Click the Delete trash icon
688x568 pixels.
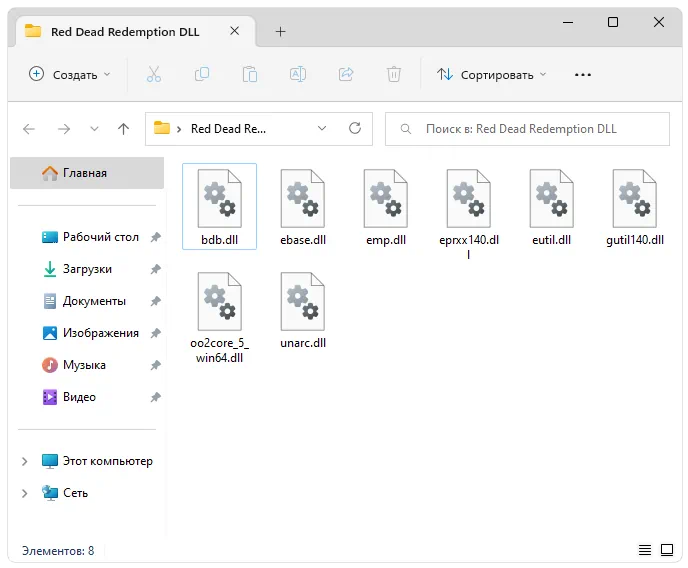pos(394,75)
